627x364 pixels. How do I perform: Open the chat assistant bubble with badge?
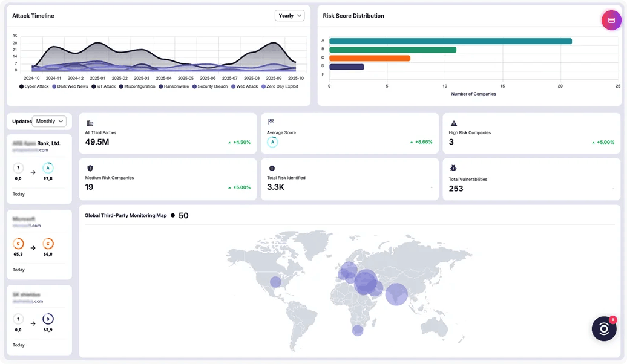[x=604, y=329]
